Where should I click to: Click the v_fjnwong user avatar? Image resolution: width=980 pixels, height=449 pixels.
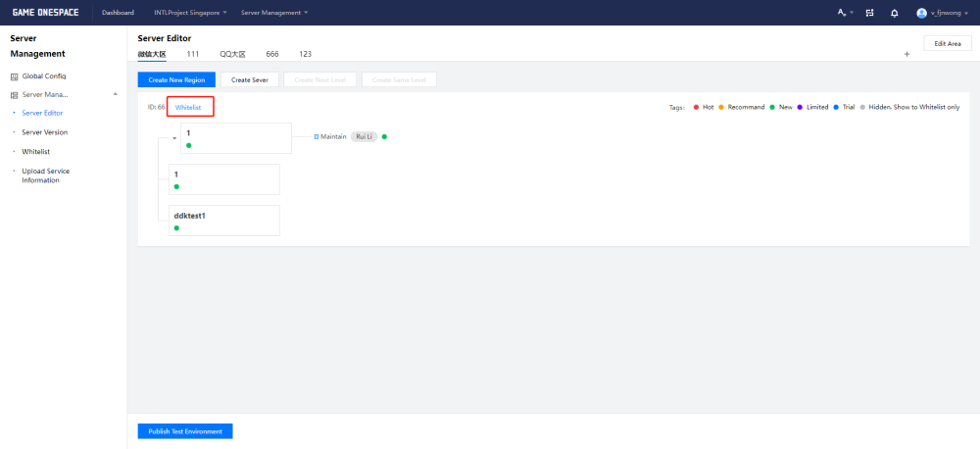[921, 13]
